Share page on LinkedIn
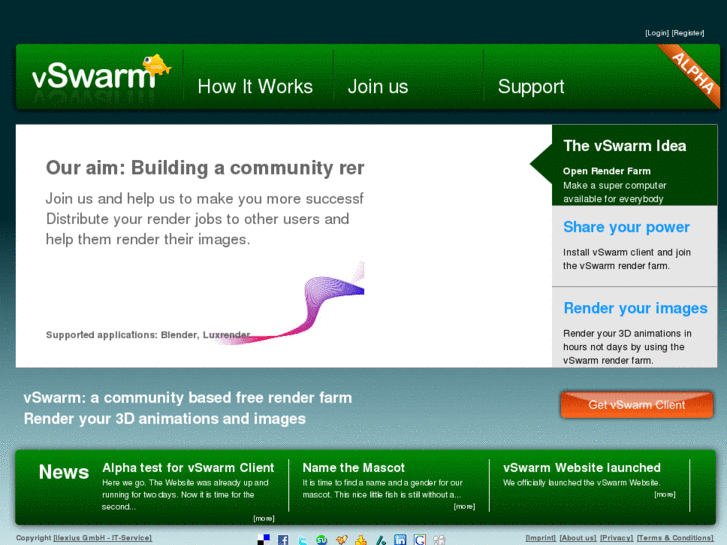The image size is (727, 545). coord(400,540)
